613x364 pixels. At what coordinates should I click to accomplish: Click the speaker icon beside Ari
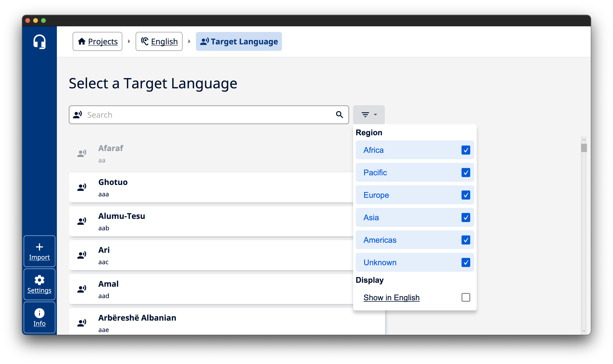82,255
